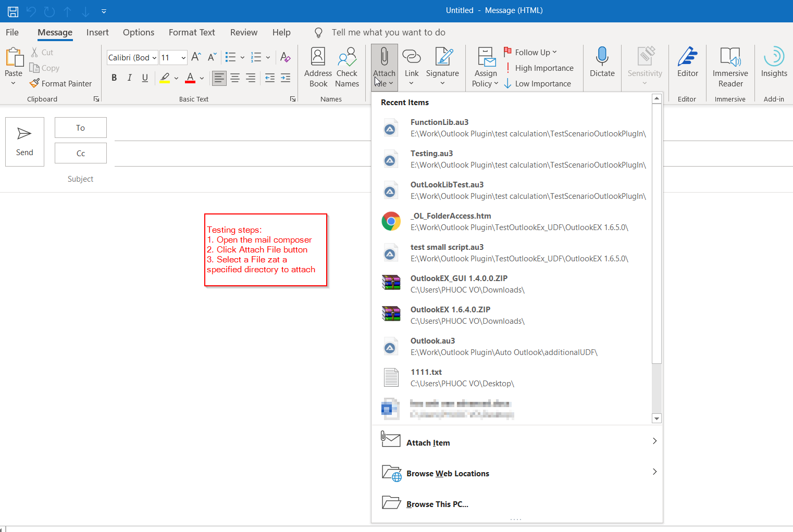Send the message

coord(24,142)
